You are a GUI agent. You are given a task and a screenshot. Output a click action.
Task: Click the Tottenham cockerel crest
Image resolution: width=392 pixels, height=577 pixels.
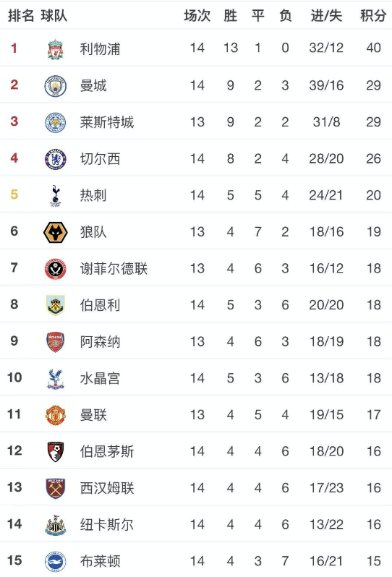point(56,195)
